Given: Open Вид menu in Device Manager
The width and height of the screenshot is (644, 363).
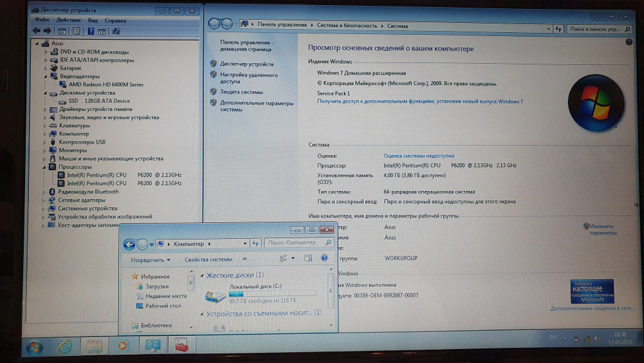Looking at the screenshot, I should click(92, 20).
